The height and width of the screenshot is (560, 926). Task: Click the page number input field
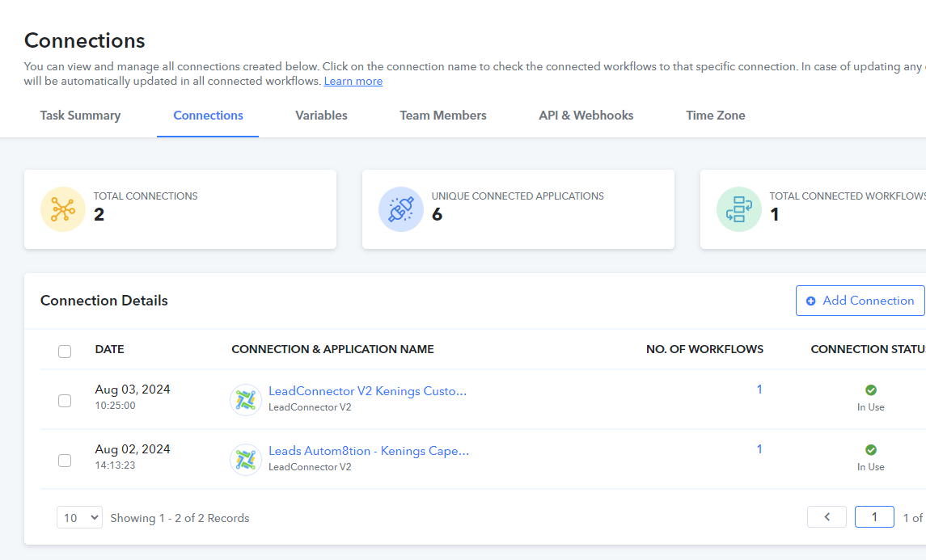tap(874, 517)
